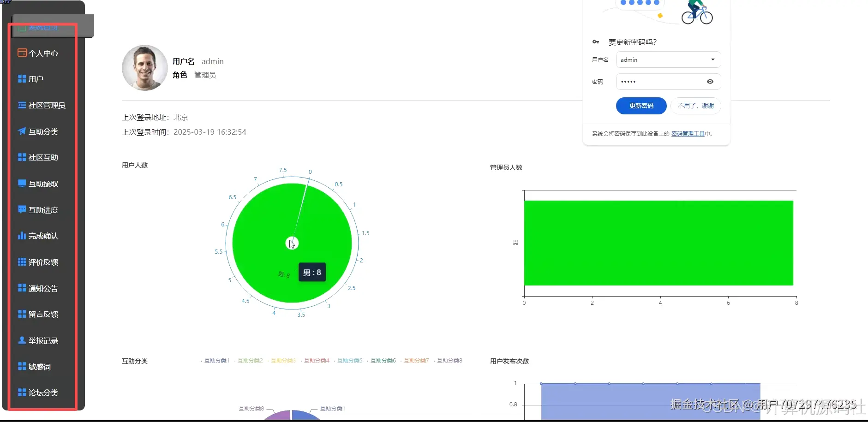Click the 要更新密码吗? prompt heading

click(633, 42)
